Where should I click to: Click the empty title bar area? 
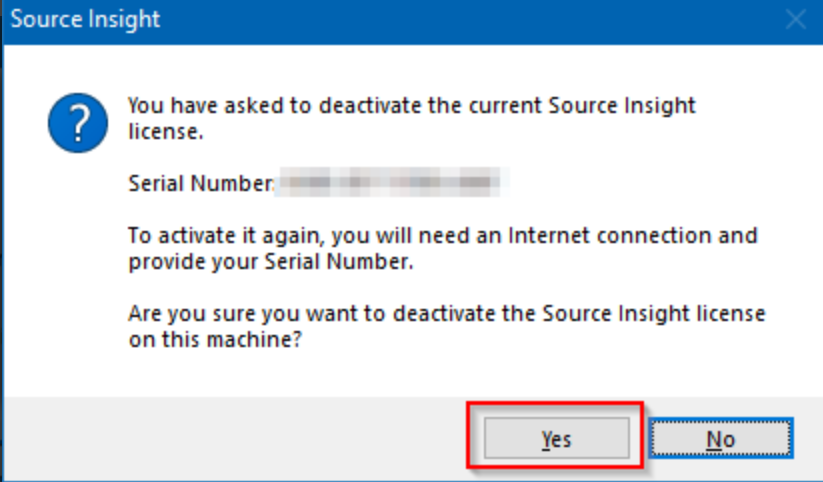coord(450,20)
